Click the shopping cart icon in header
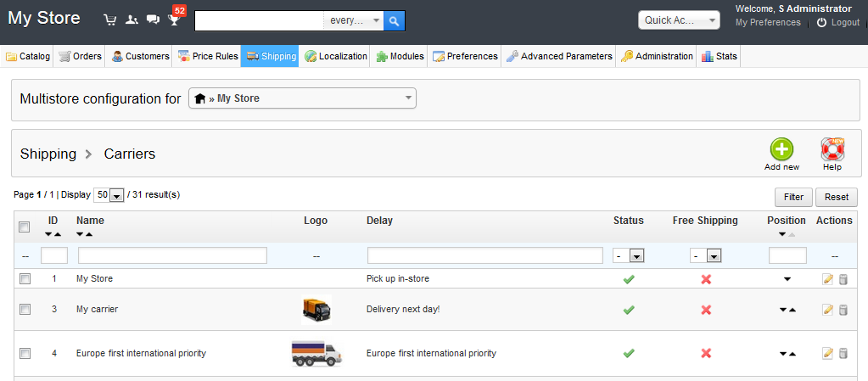 pos(110,20)
